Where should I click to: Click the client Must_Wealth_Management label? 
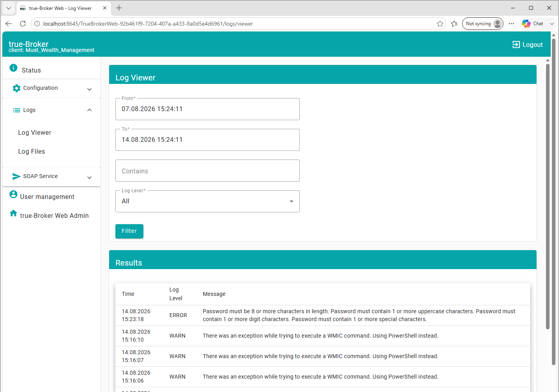tap(52, 50)
